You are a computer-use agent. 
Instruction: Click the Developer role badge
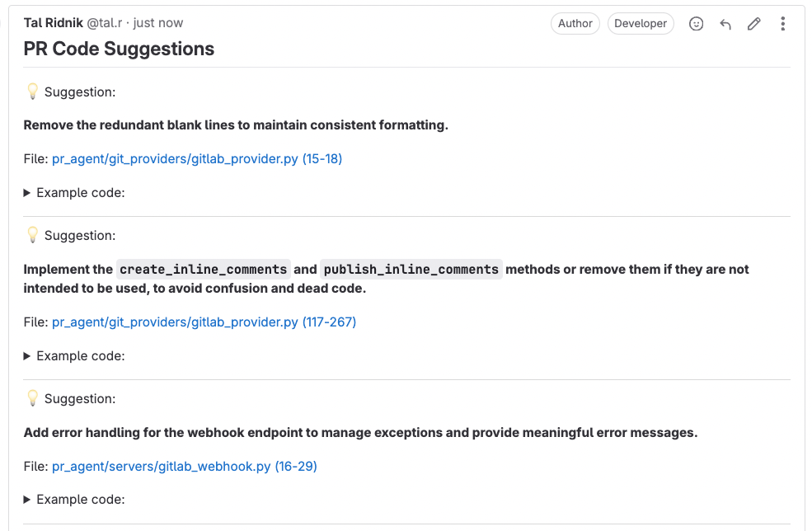(x=641, y=24)
